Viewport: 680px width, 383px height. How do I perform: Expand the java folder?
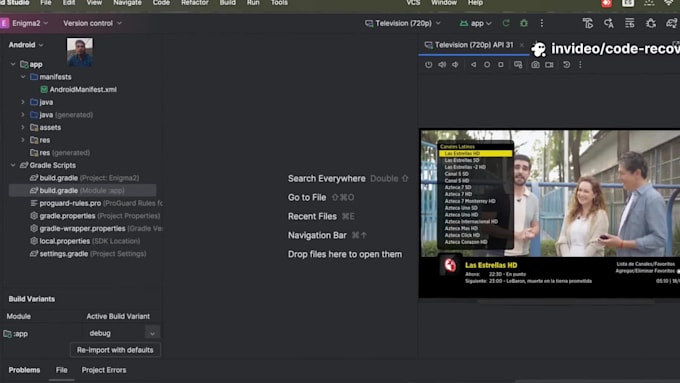click(x=23, y=102)
